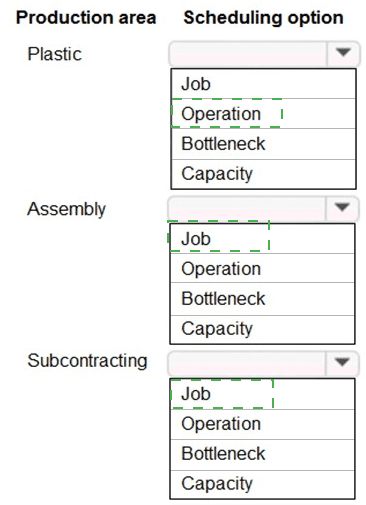
Task: Click the Scheduling option column header
Action: pyautogui.click(x=263, y=18)
